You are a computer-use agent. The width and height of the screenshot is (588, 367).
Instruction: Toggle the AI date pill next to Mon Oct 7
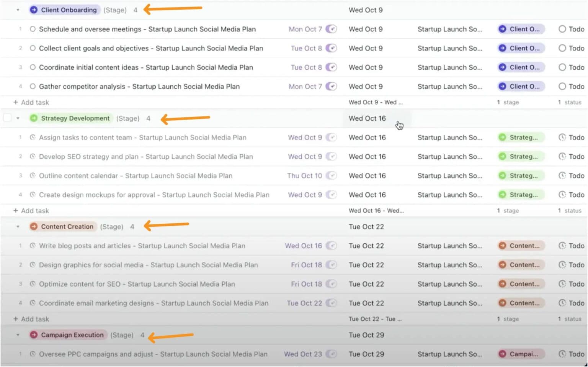tap(332, 29)
